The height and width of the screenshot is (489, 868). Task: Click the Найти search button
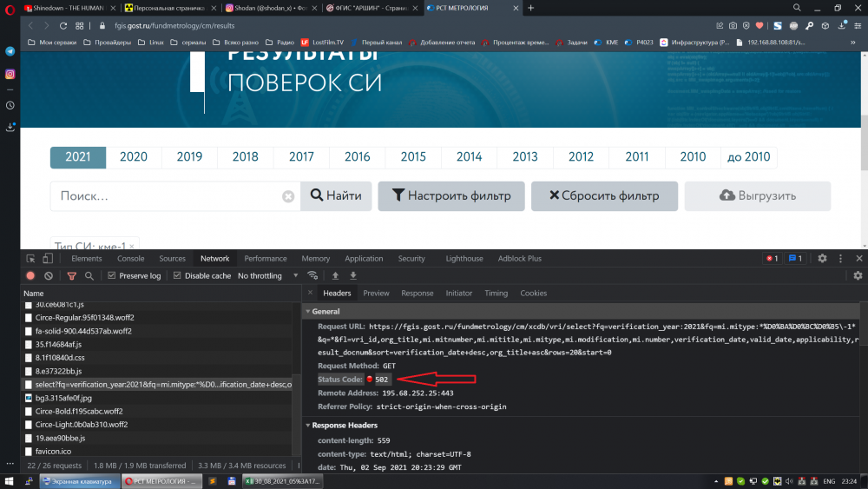[x=336, y=196]
